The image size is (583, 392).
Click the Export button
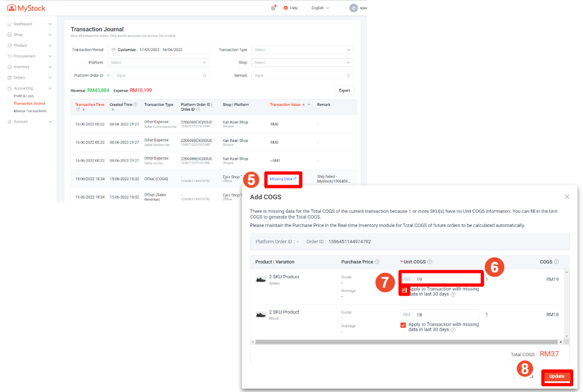tap(344, 90)
